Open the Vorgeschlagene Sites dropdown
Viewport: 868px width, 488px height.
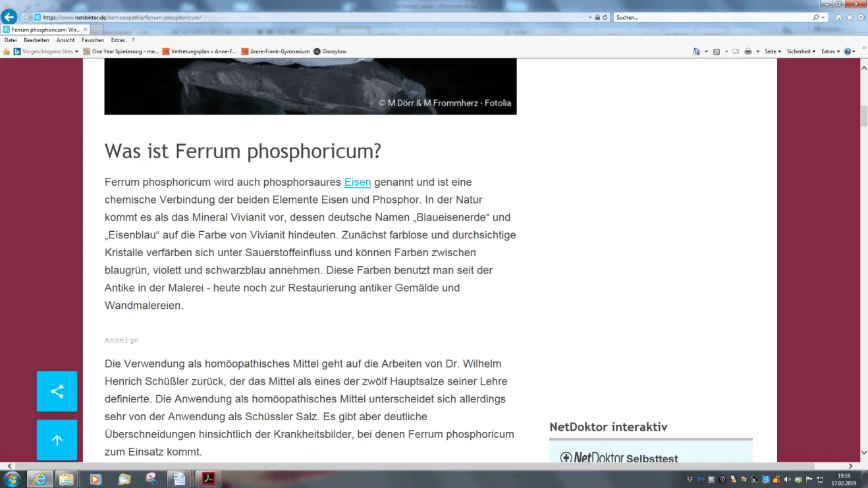point(46,51)
